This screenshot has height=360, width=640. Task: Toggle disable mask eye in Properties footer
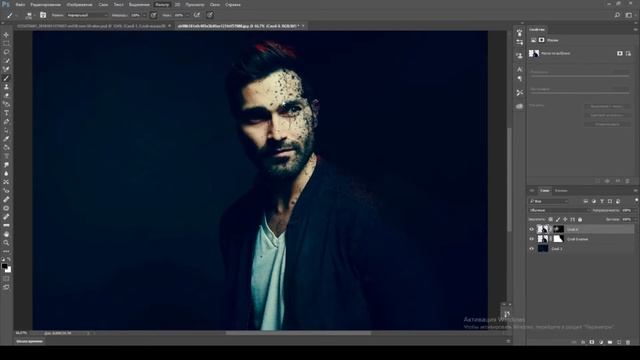pyautogui.click(x=618, y=181)
